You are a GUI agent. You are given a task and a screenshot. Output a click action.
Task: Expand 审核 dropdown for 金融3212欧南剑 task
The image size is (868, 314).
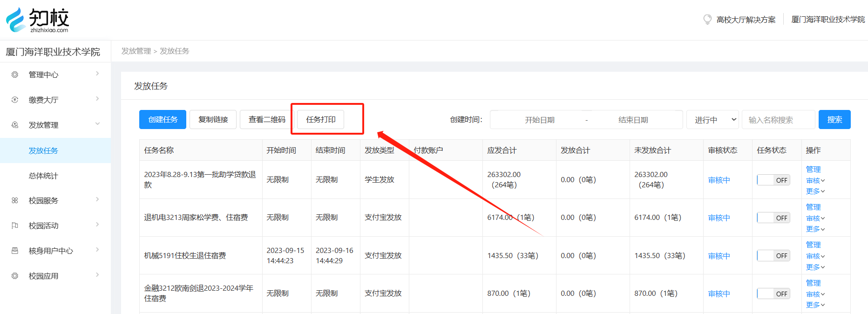click(x=815, y=294)
